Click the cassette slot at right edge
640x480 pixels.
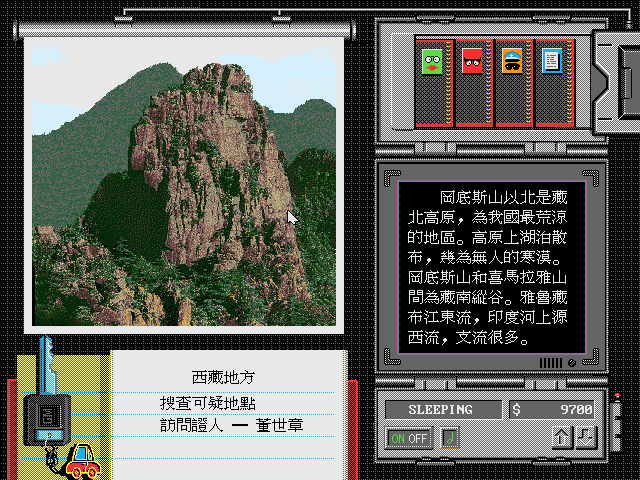pos(628,83)
